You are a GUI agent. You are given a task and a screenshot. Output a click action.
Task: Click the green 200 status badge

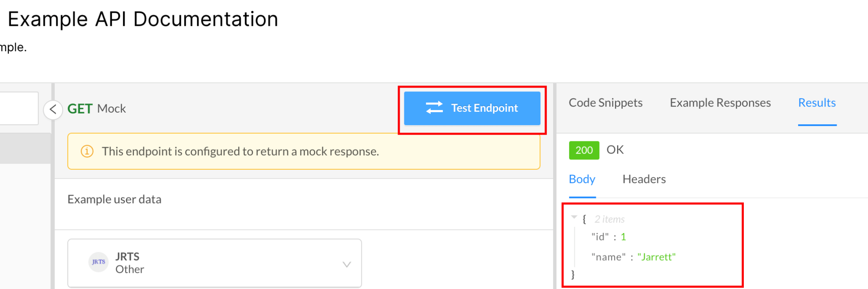point(584,150)
